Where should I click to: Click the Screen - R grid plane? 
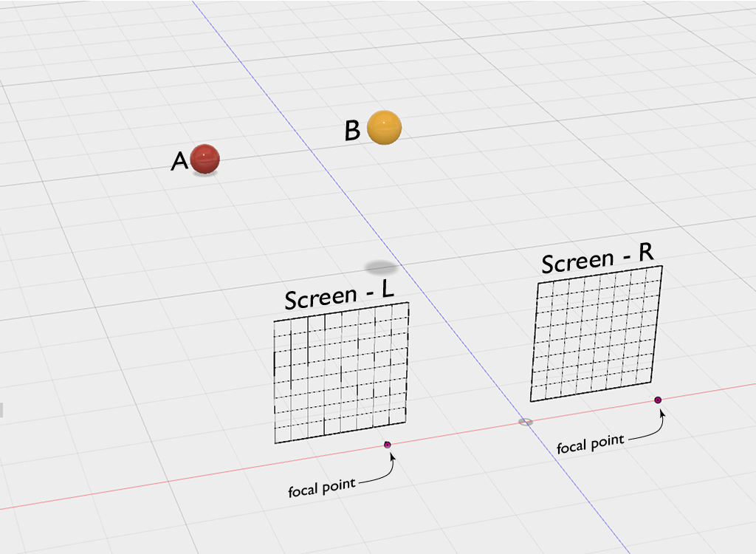[597, 333]
